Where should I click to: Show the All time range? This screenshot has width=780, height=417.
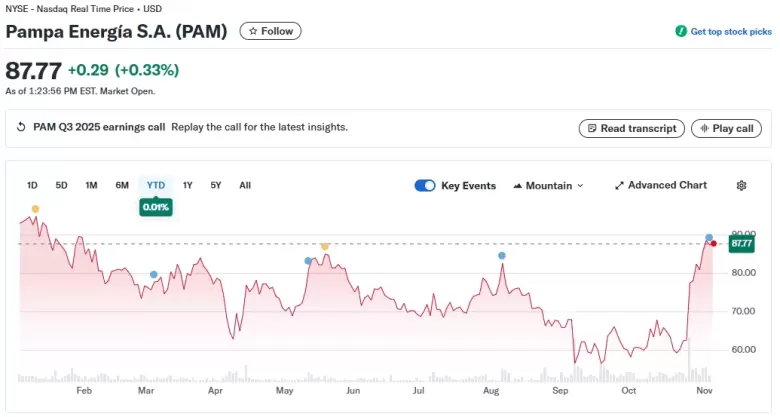[x=245, y=185]
